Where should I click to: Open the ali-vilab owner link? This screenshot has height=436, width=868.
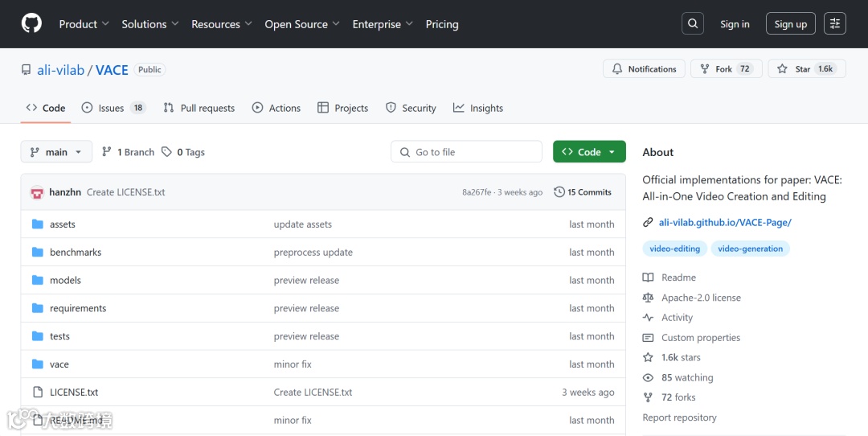point(61,70)
